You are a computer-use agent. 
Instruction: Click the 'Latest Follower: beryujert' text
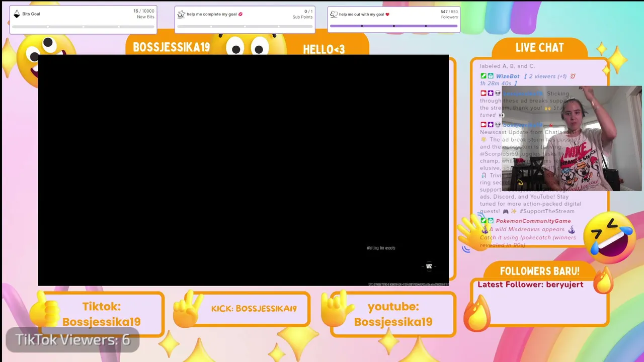[x=530, y=285]
